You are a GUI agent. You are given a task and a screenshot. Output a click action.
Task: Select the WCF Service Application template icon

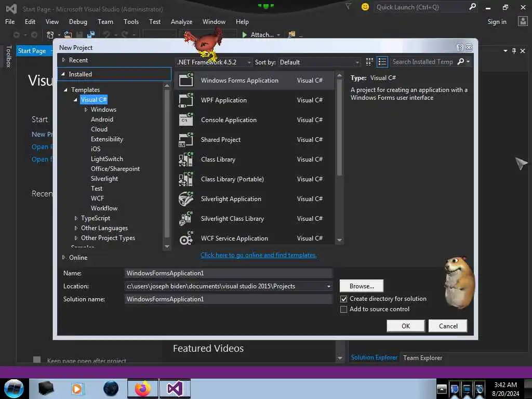186,238
